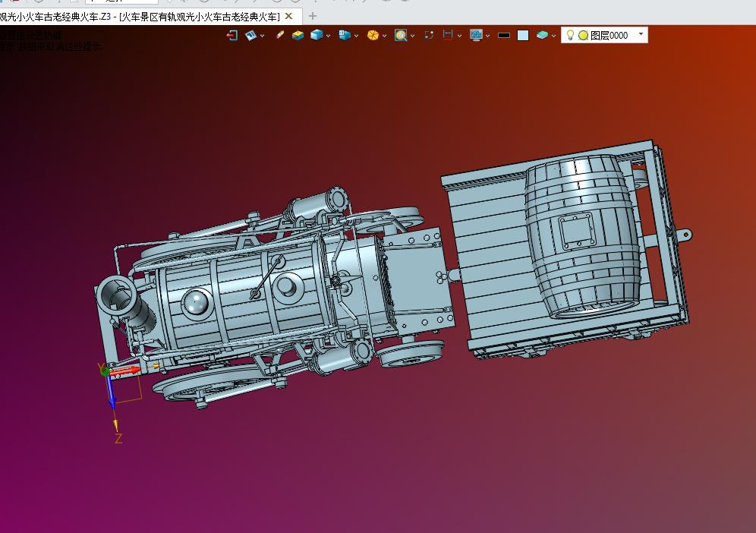This screenshot has width=756, height=533.
Task: Click the blue view-orientation box icon
Action: 345,35
